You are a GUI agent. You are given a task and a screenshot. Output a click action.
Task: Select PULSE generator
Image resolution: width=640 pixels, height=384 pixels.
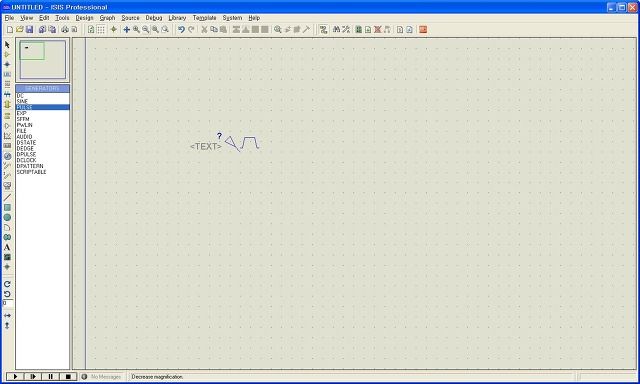point(42,107)
